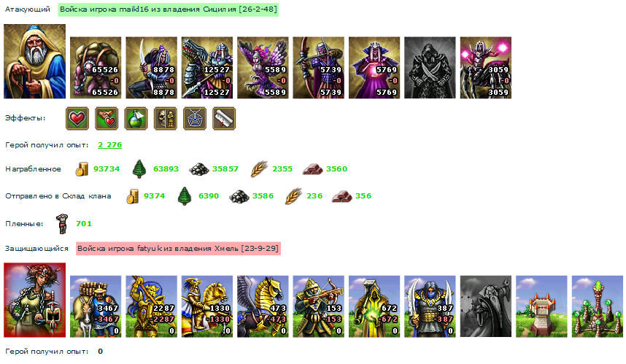Click the scroll effect icon
The image size is (626, 364).
pyautogui.click(x=224, y=119)
